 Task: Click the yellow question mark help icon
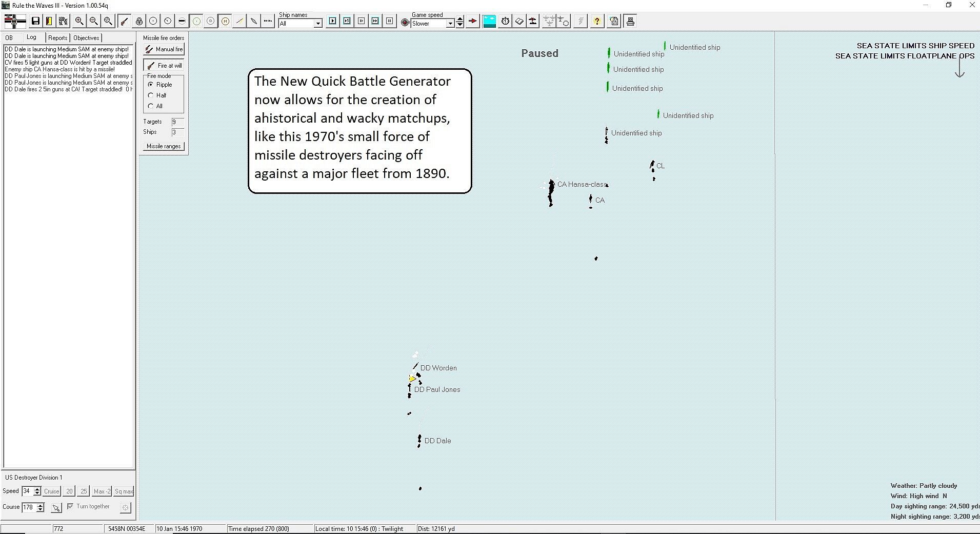click(x=597, y=21)
